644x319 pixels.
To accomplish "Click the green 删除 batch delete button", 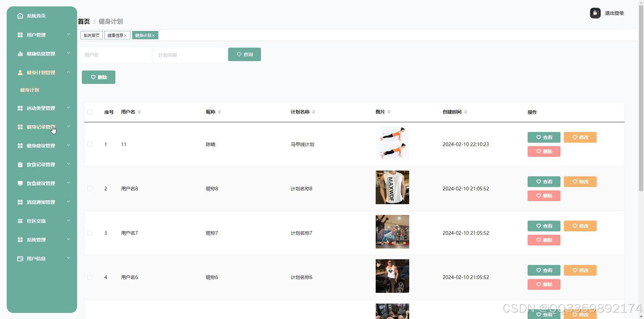I will pos(99,77).
